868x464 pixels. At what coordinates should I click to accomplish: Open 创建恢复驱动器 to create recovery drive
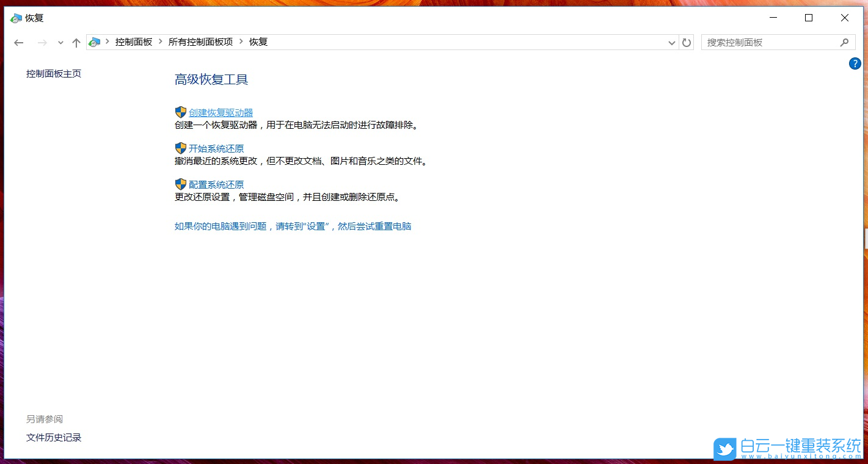(x=222, y=112)
